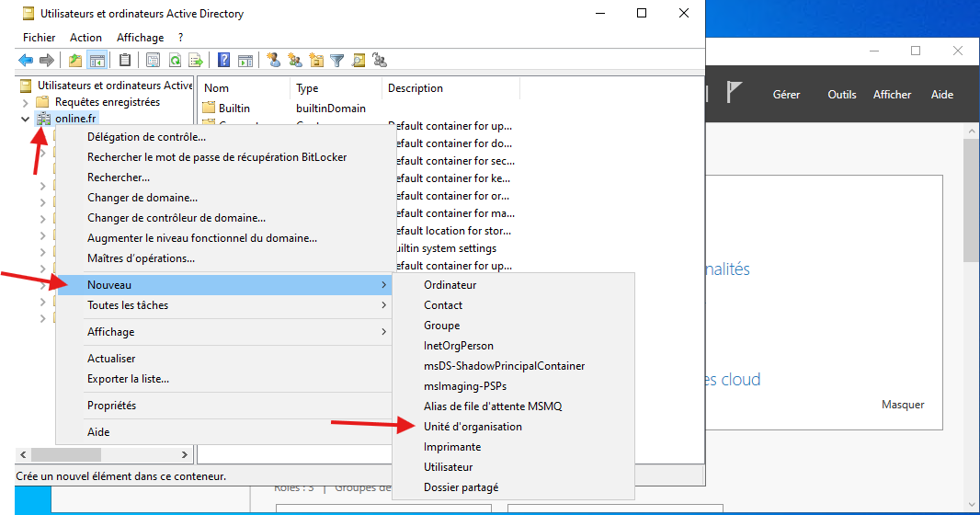Toggle the action pane toolbar icon
The image size is (980, 515).
(245, 60)
